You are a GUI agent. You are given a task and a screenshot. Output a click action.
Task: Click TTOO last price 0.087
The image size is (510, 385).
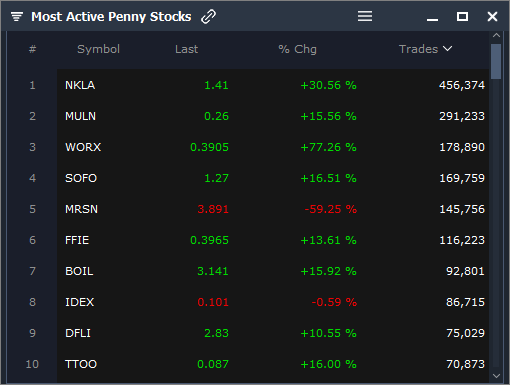click(213, 364)
